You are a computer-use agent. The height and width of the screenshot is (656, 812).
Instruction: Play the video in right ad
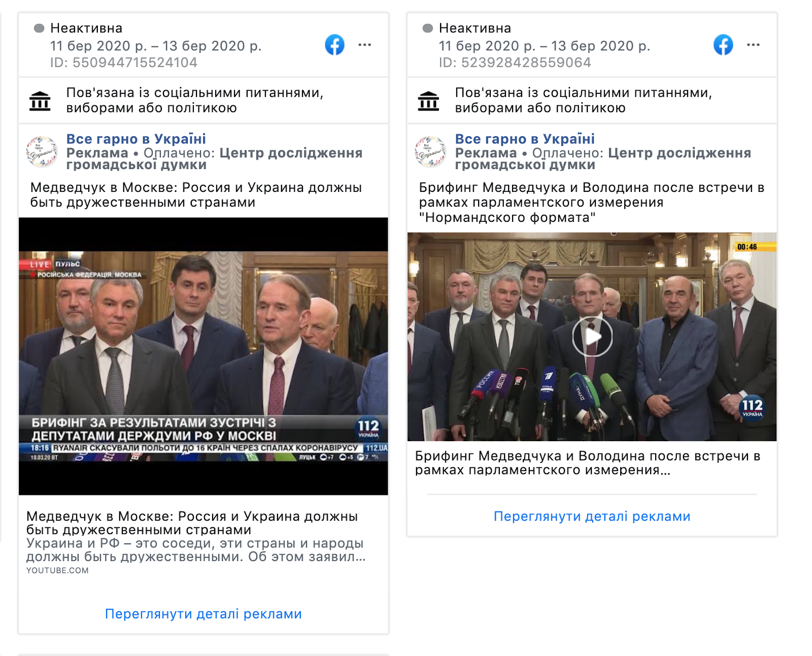(592, 337)
